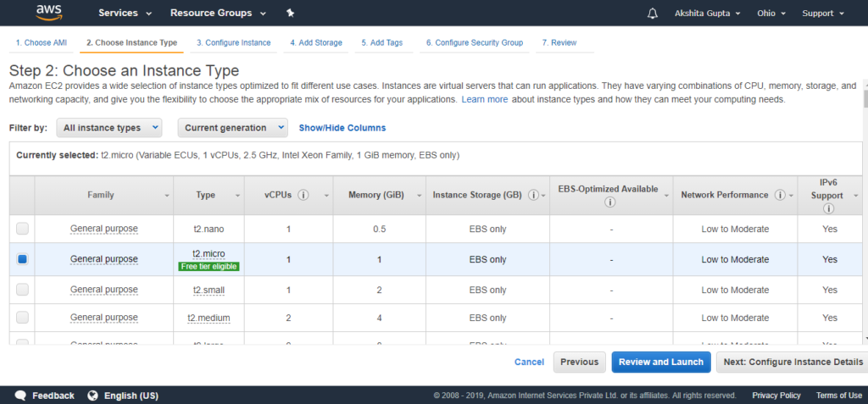The image size is (868, 404).
Task: Click the t2.nano type cell
Action: (x=209, y=230)
